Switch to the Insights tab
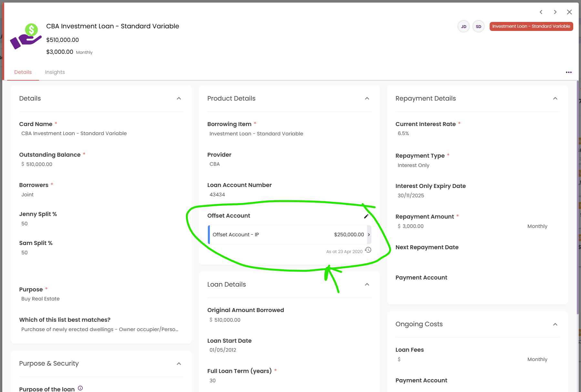The image size is (581, 392). coord(55,72)
